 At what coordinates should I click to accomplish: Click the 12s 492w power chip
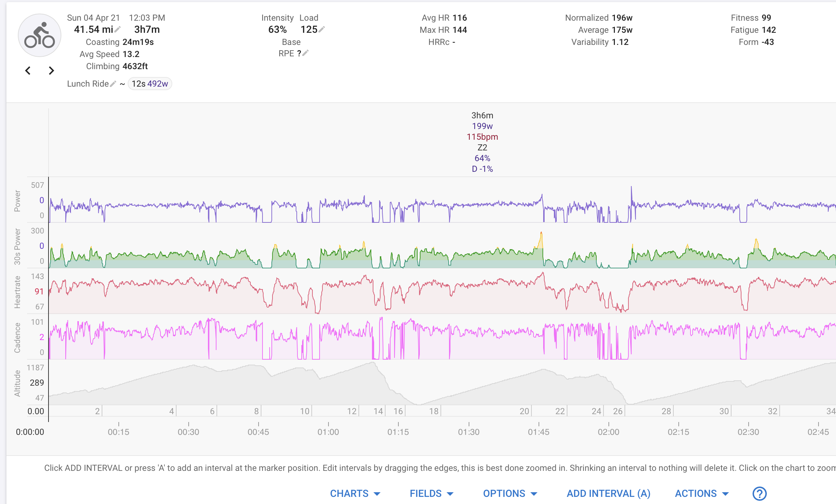click(x=150, y=84)
